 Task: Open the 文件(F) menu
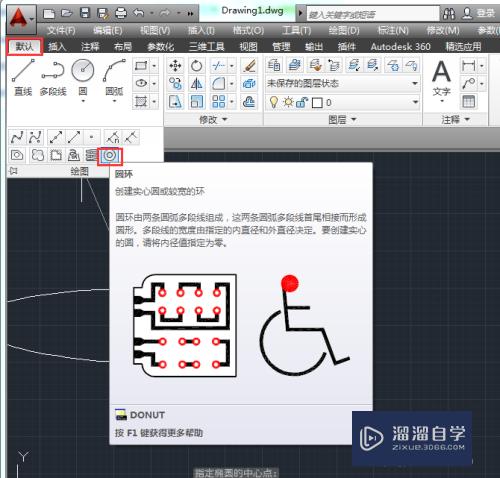(61, 31)
